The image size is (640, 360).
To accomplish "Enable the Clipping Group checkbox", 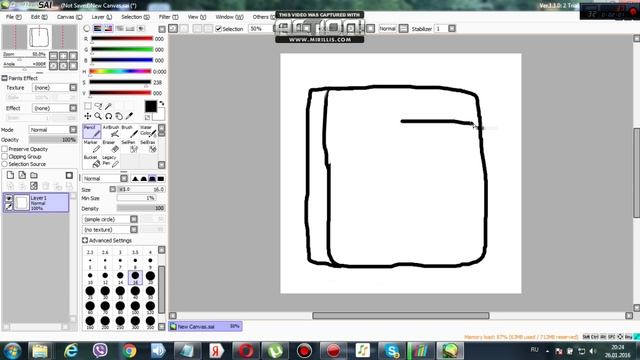I will (4, 157).
